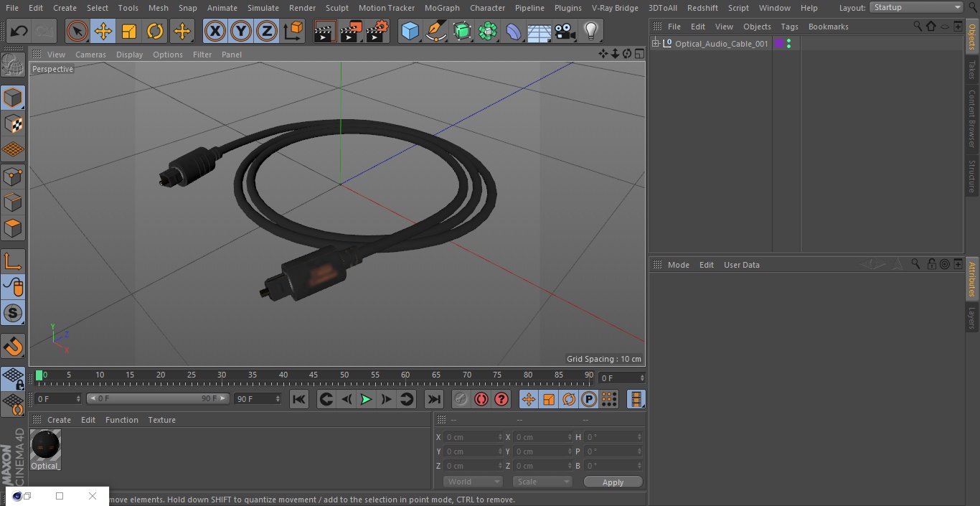
Task: Render to Picture Viewer
Action: tap(351, 31)
